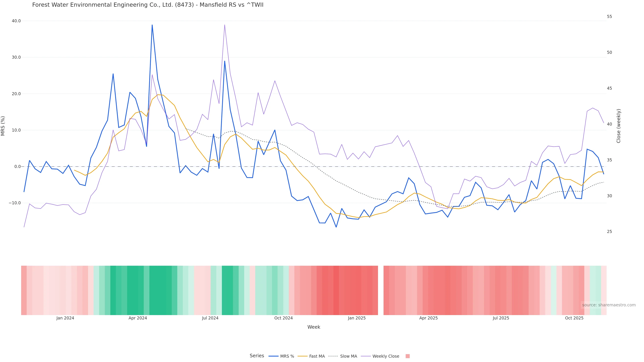Screen dimensions: 644x362
Task: Click the pink heatmap legend swatch
Action: (408, 356)
